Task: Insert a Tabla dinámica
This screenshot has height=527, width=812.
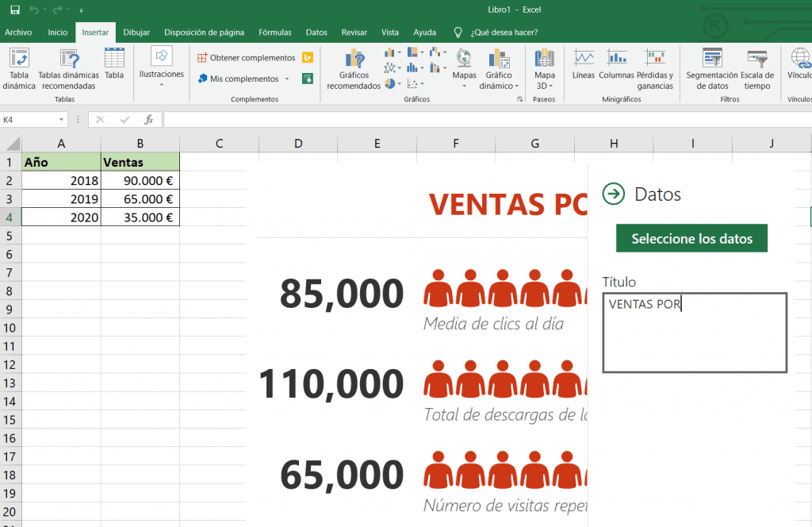Action: [19, 68]
